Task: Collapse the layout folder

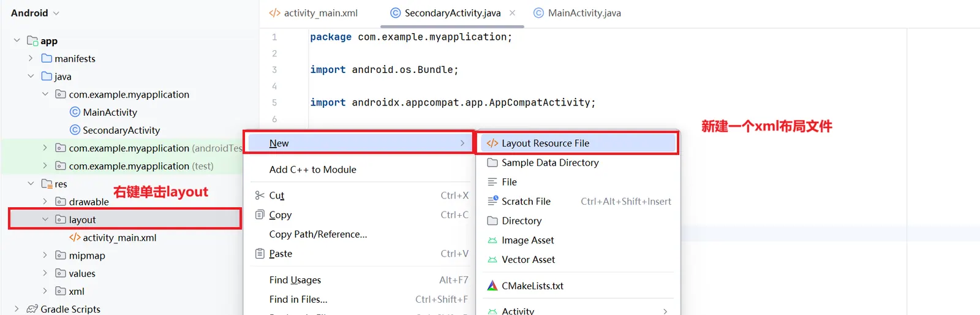Action: click(45, 219)
